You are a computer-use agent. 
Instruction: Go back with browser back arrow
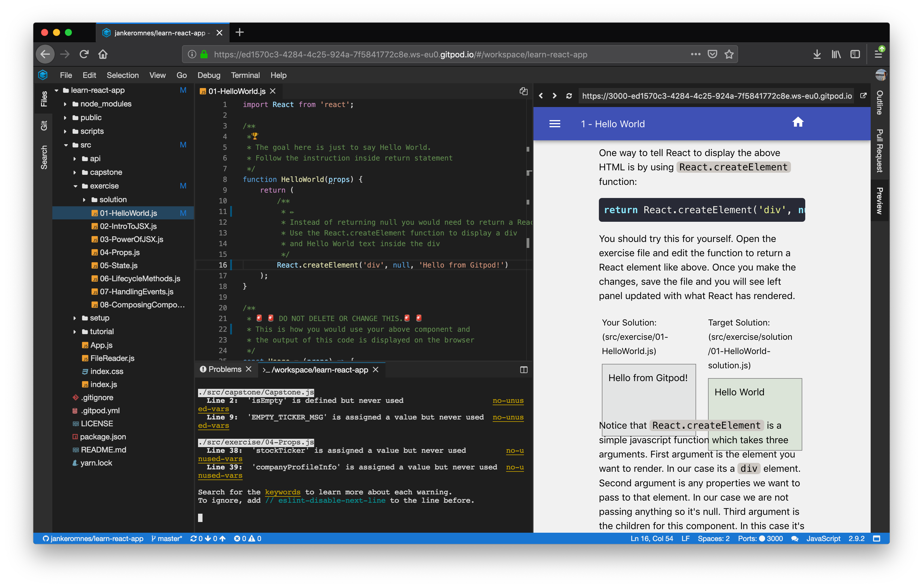click(45, 54)
